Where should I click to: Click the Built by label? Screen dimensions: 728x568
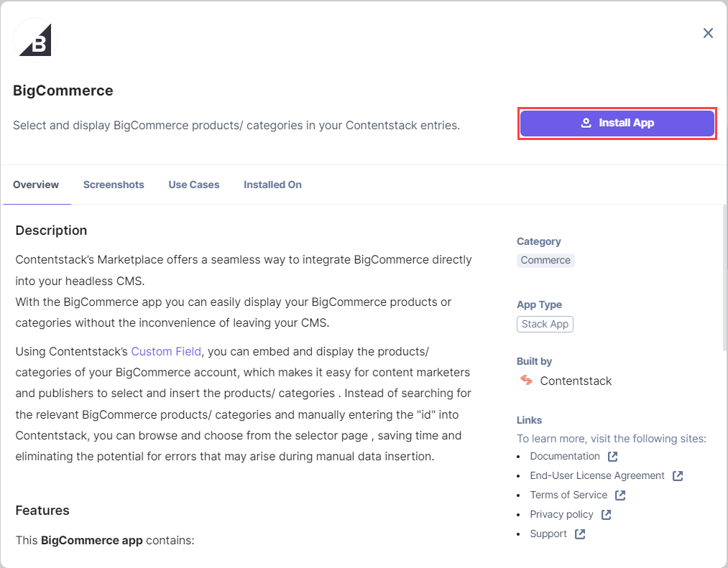point(534,361)
